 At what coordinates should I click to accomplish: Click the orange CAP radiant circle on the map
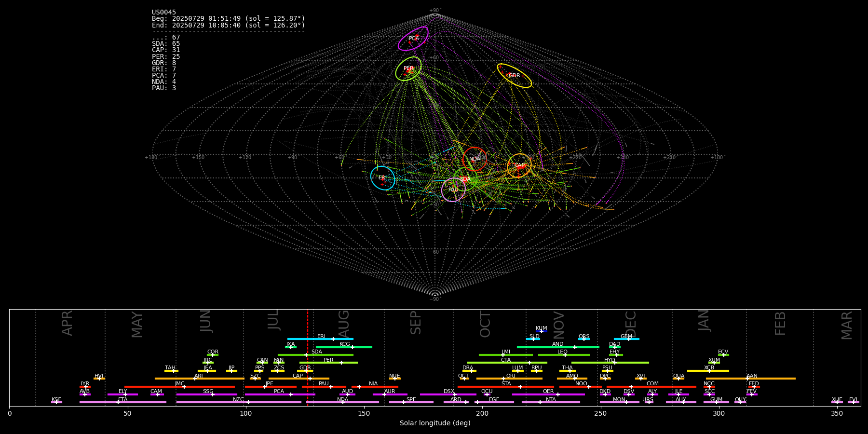point(519,166)
